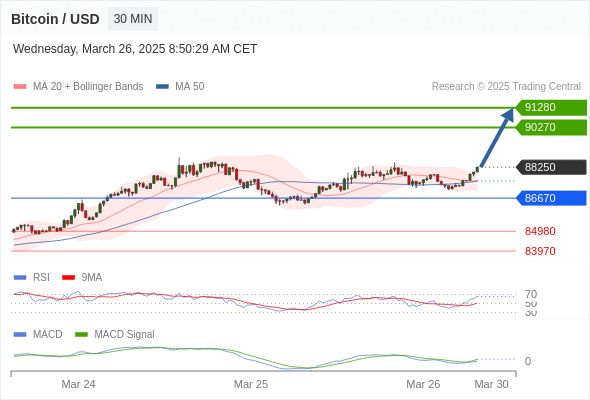
Task: Click the MA 20 + Bollinger Bands legend swatch
Action: (20, 87)
